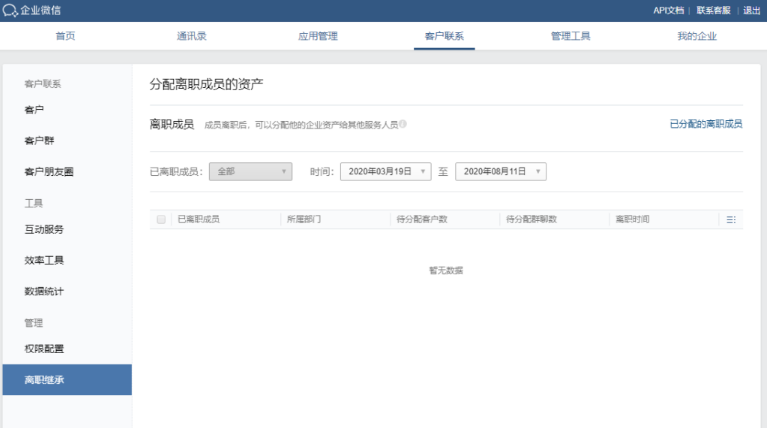
Task: Click the help icon beside the 离职成员 description
Action: [x=403, y=125]
